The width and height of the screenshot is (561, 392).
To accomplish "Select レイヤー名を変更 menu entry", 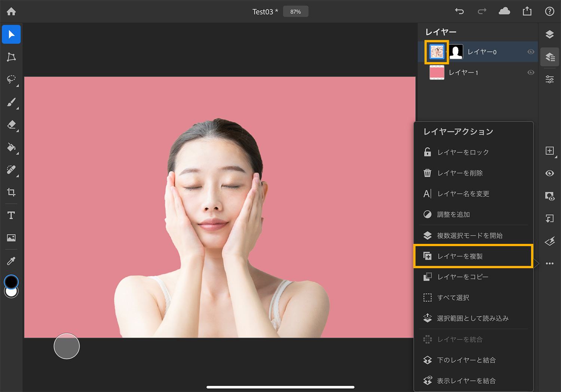I will coord(473,194).
